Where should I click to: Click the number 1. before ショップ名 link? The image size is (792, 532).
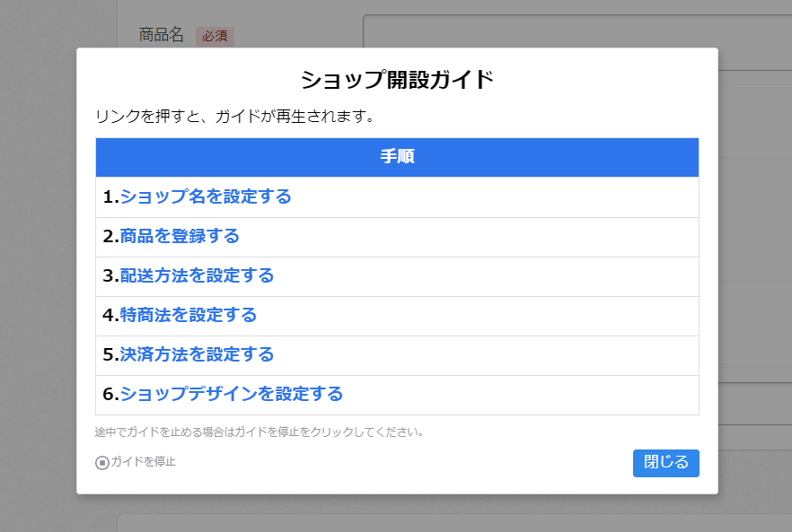[x=110, y=196]
